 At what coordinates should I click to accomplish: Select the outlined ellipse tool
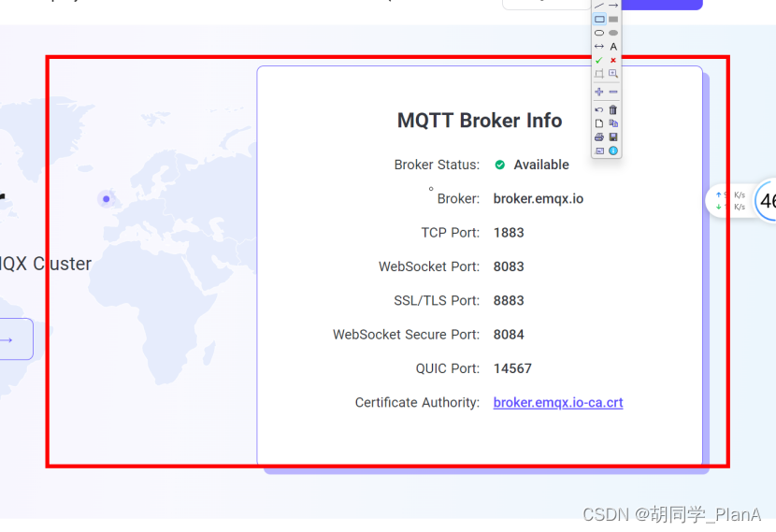[x=598, y=33]
